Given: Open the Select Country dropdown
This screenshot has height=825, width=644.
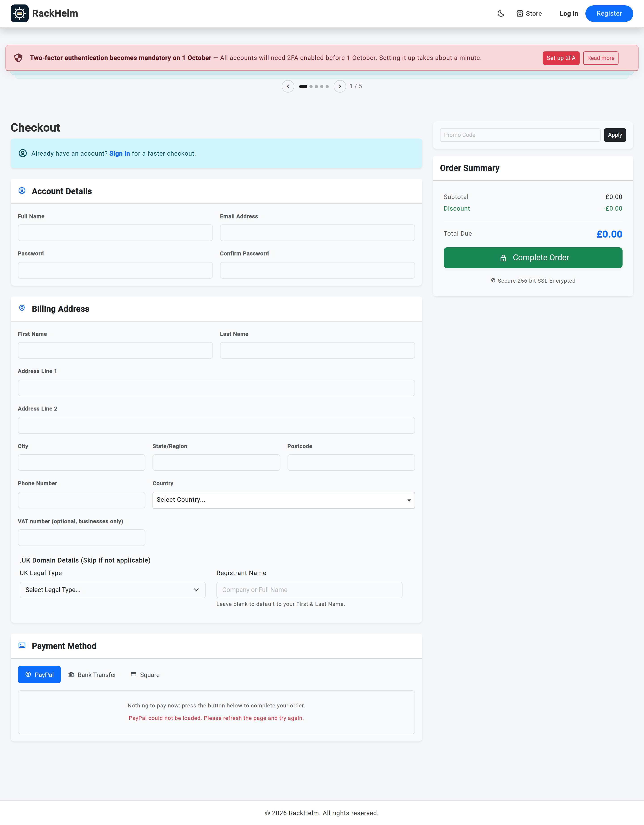Looking at the screenshot, I should 283,500.
